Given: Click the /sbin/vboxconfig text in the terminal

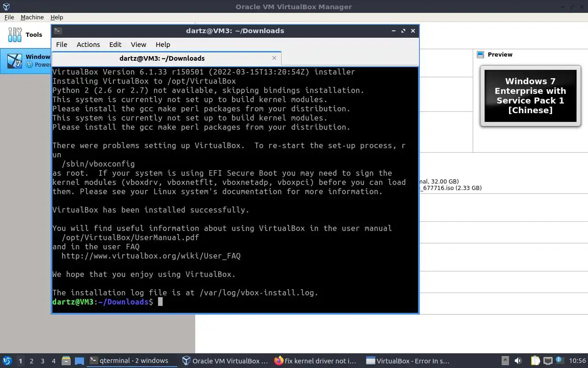Looking at the screenshot, I should tap(98, 164).
